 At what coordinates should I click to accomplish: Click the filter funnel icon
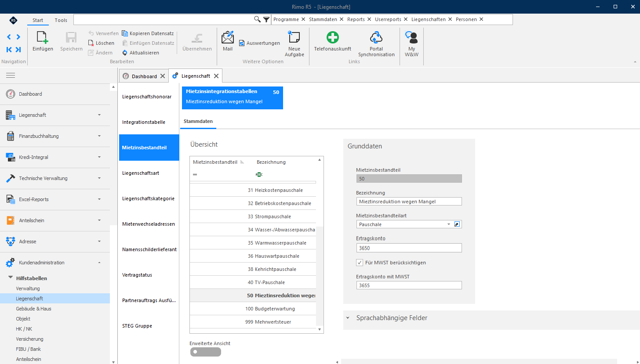click(x=266, y=19)
